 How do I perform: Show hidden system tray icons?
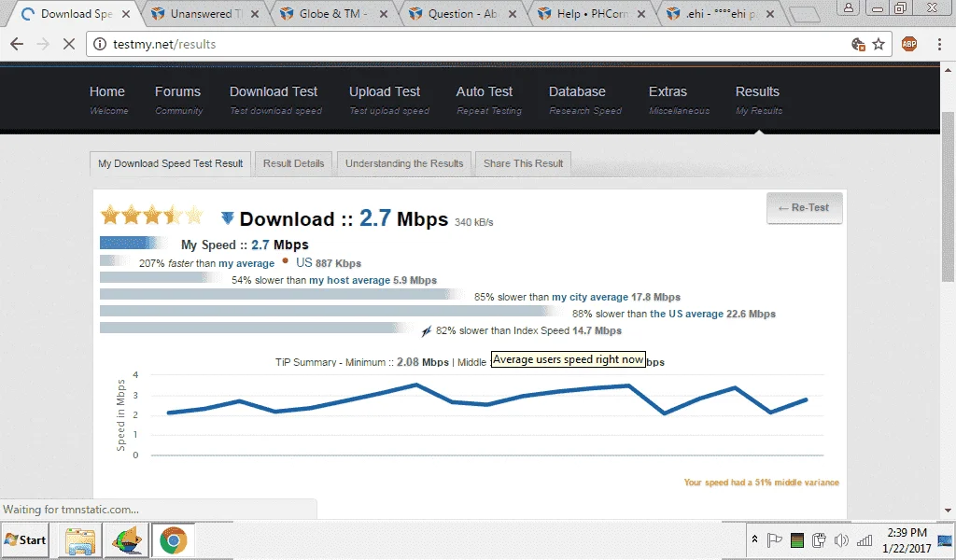point(754,539)
